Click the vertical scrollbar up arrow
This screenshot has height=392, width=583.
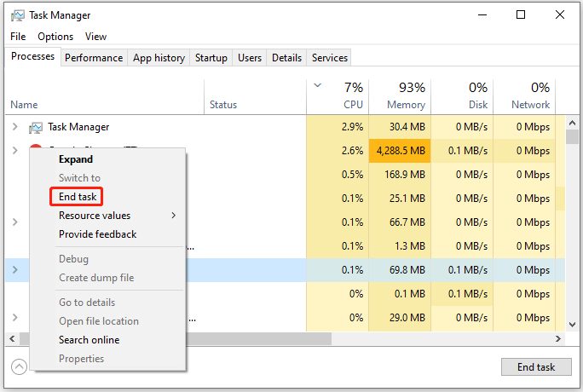[x=572, y=123]
